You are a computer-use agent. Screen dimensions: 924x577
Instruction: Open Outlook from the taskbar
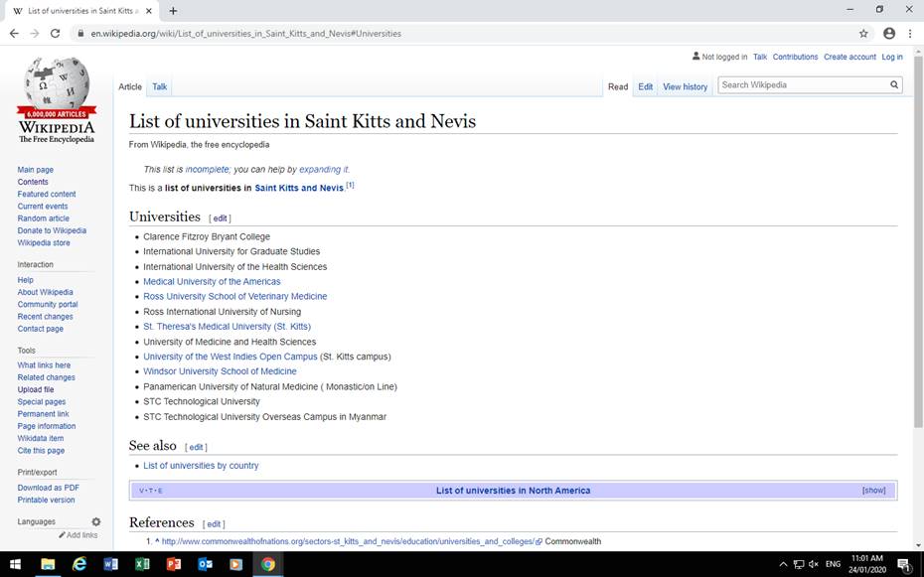205,564
